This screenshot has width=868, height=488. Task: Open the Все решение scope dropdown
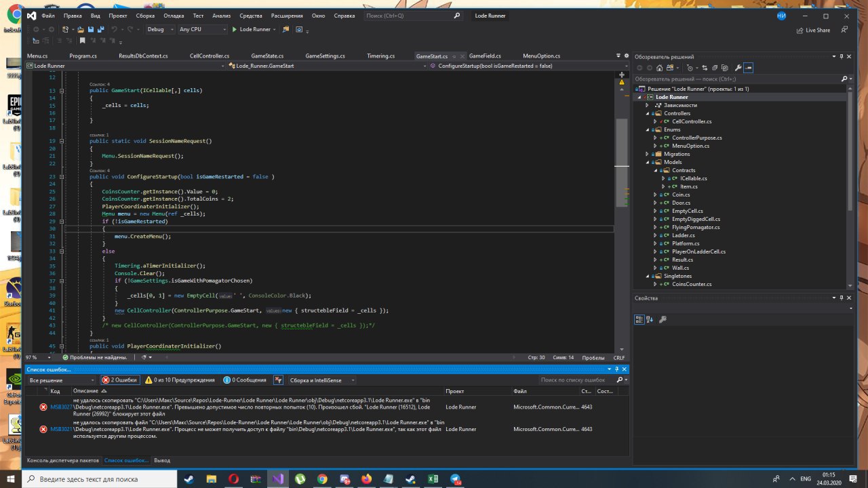click(x=62, y=380)
